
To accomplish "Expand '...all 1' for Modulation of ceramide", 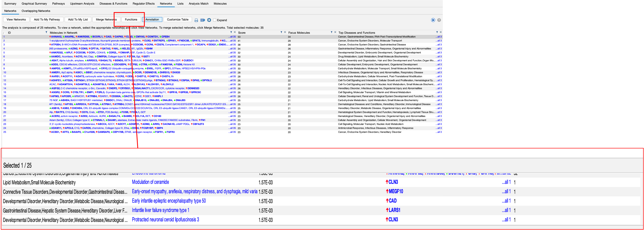I will (506, 182).
